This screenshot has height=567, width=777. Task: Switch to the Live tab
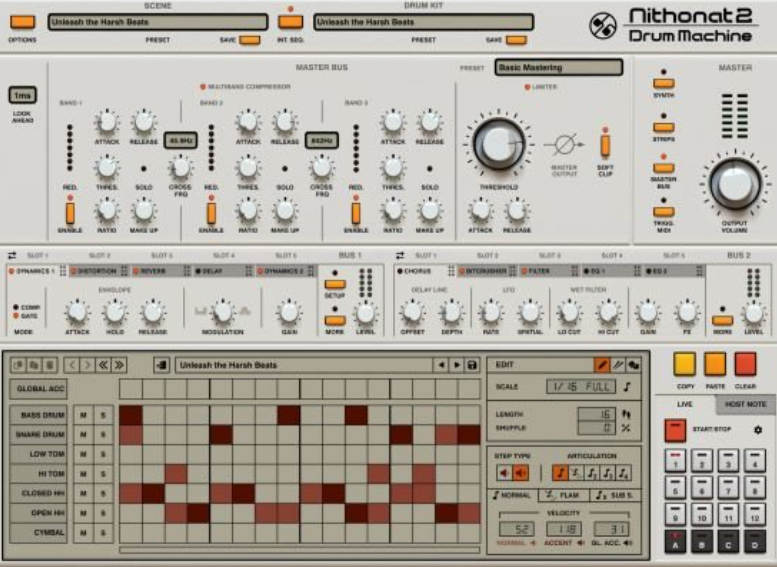[685, 404]
